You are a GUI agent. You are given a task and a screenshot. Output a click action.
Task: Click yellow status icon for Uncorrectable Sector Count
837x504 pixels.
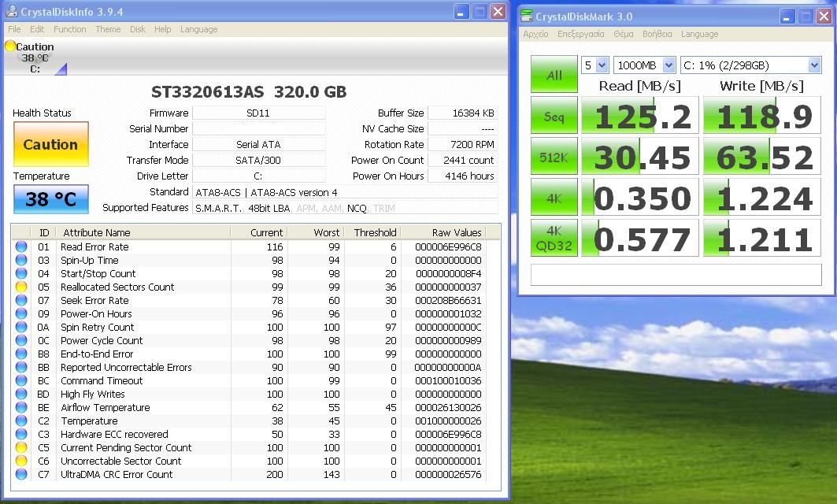pos(21,461)
